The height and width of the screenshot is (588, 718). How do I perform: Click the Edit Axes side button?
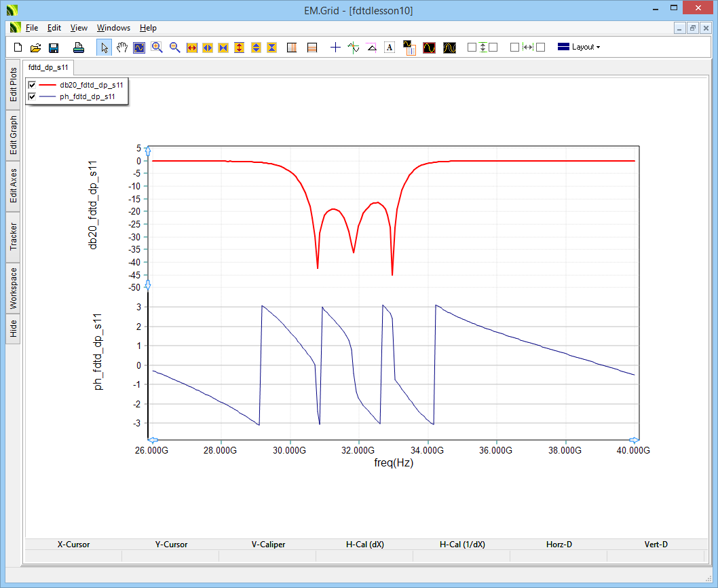(13, 186)
